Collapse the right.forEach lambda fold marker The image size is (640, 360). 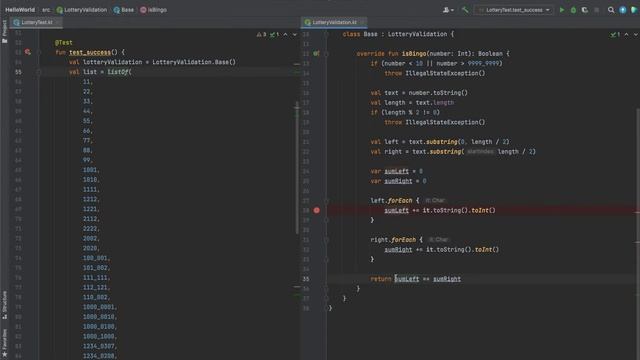[327, 240]
